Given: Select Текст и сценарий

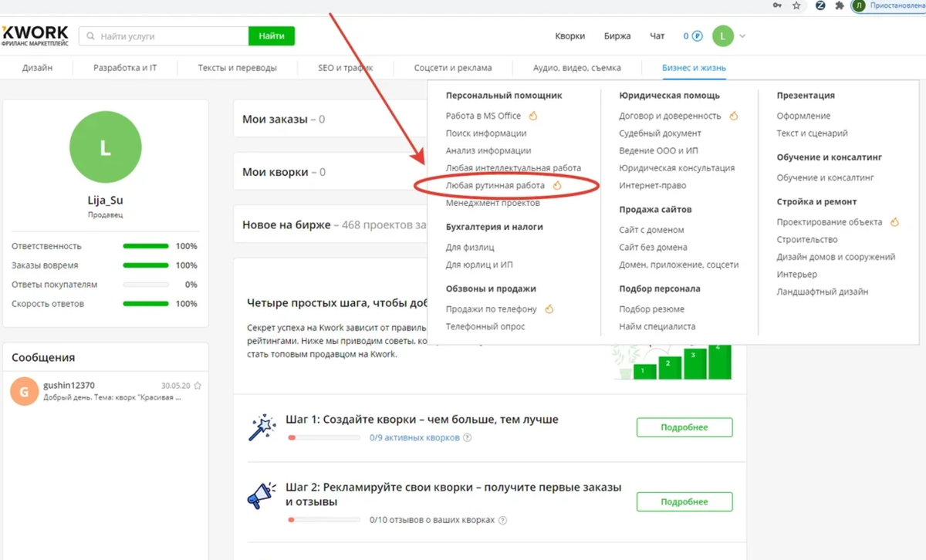Looking at the screenshot, I should coord(813,133).
